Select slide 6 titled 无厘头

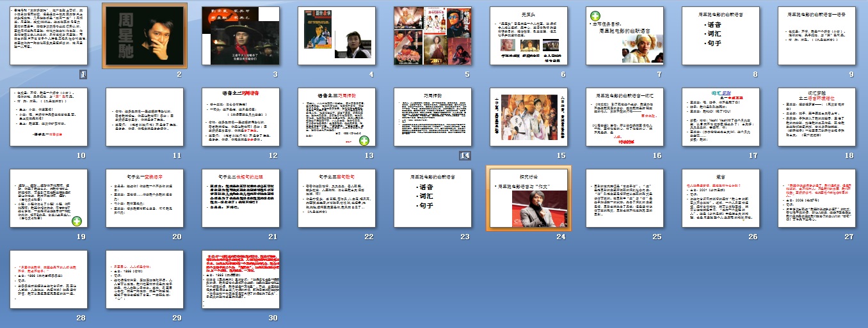529,35
